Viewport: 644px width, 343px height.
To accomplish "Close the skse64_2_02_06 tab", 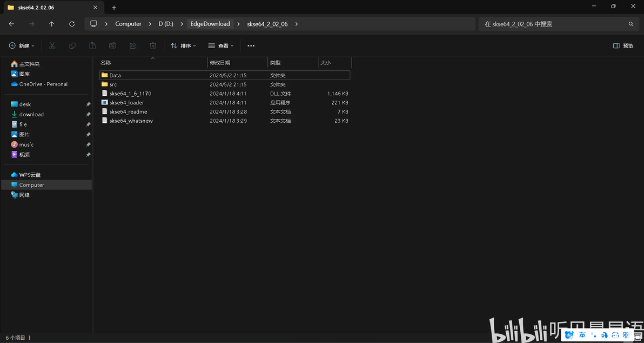I will (95, 8).
